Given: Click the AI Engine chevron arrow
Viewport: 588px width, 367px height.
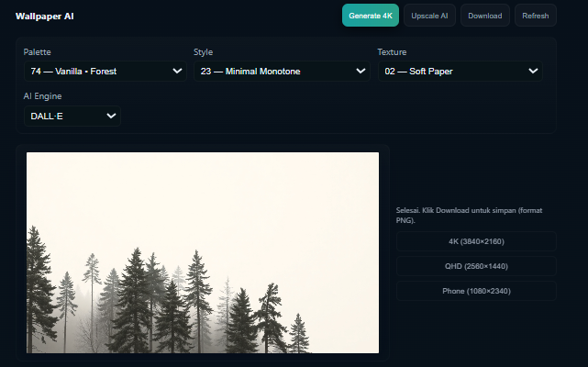Looking at the screenshot, I should (111, 116).
